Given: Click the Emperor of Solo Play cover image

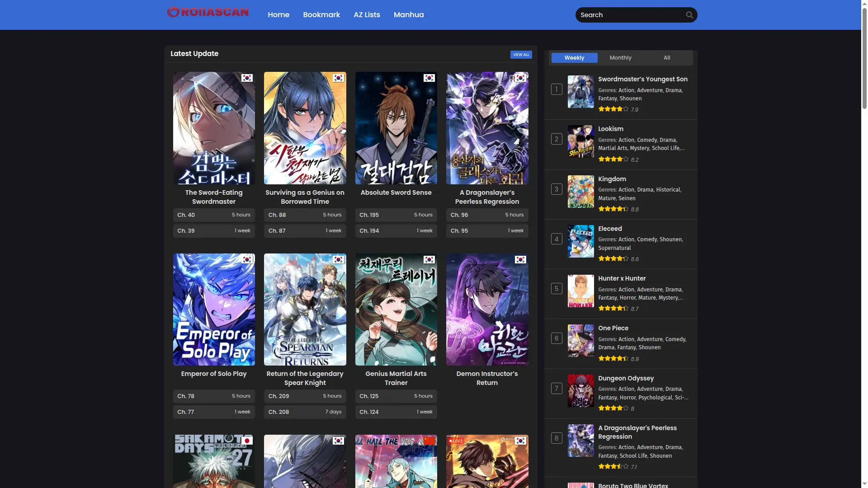Looking at the screenshot, I should 214,310.
